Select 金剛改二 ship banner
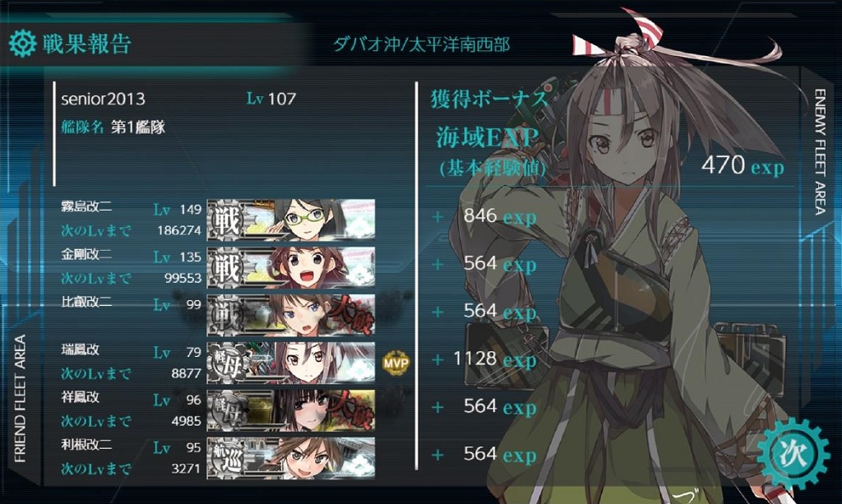842x504 pixels. click(x=291, y=267)
